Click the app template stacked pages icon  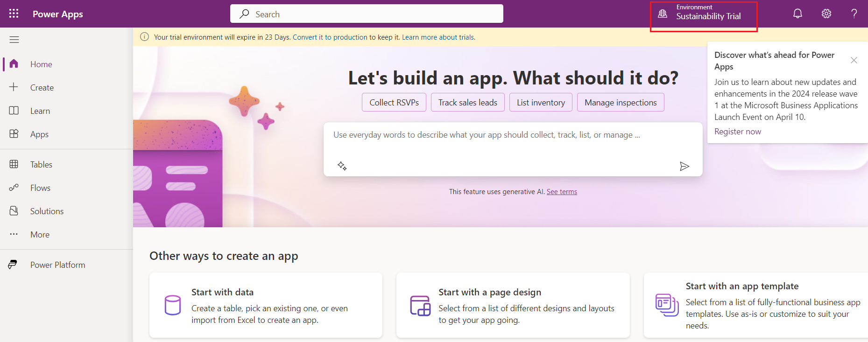[x=667, y=305]
